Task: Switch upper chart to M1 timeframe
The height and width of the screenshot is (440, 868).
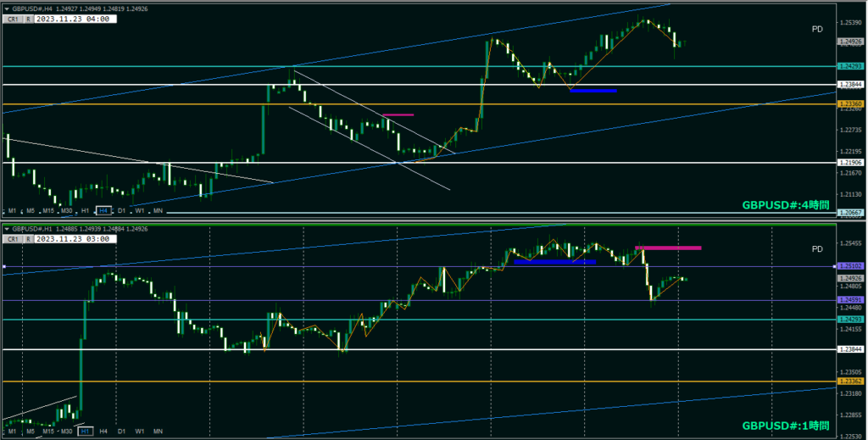Action: [x=12, y=211]
